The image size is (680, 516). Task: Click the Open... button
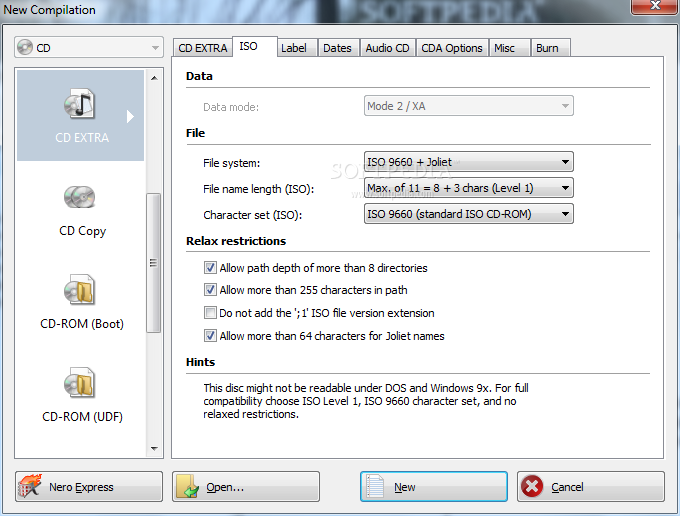pyautogui.click(x=246, y=487)
